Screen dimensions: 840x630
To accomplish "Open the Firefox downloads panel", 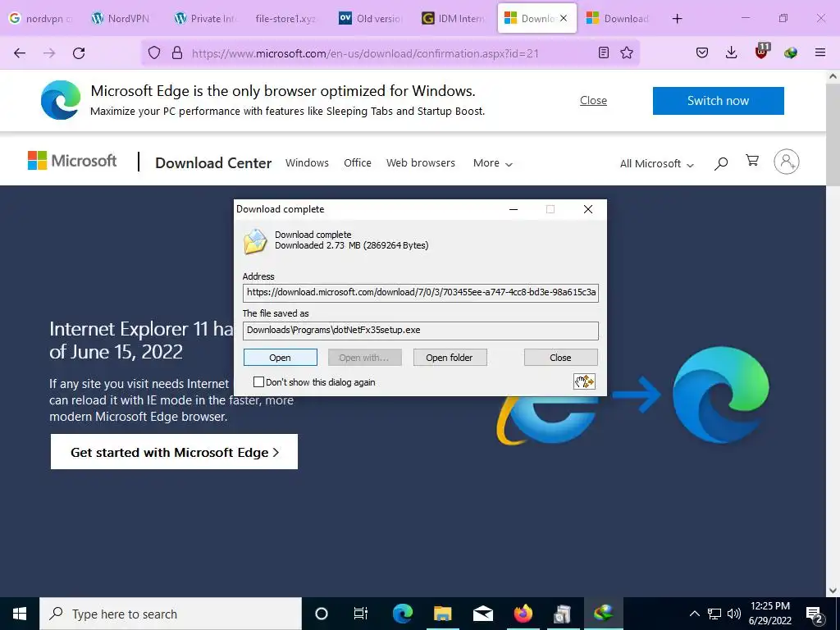I will [x=731, y=53].
